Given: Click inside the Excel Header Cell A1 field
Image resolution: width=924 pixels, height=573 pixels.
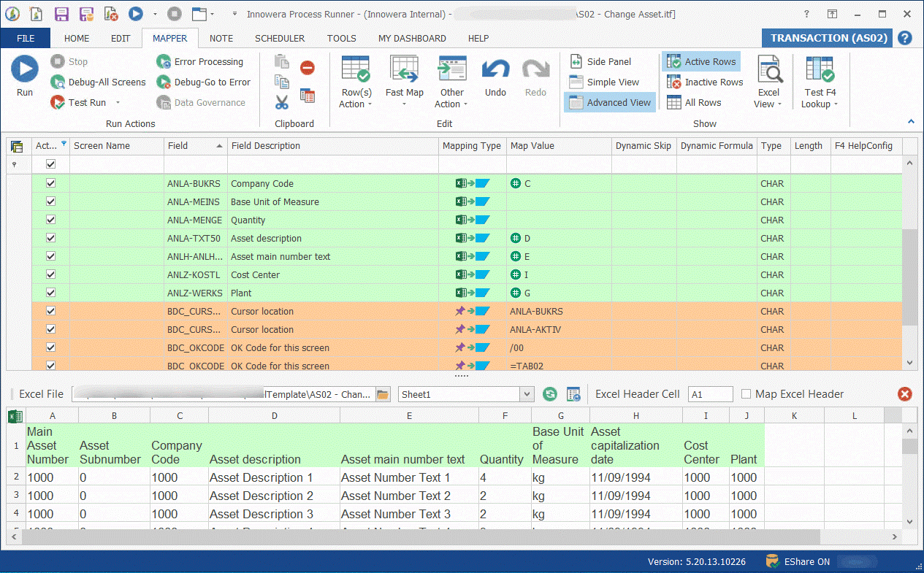Looking at the screenshot, I should coord(709,393).
